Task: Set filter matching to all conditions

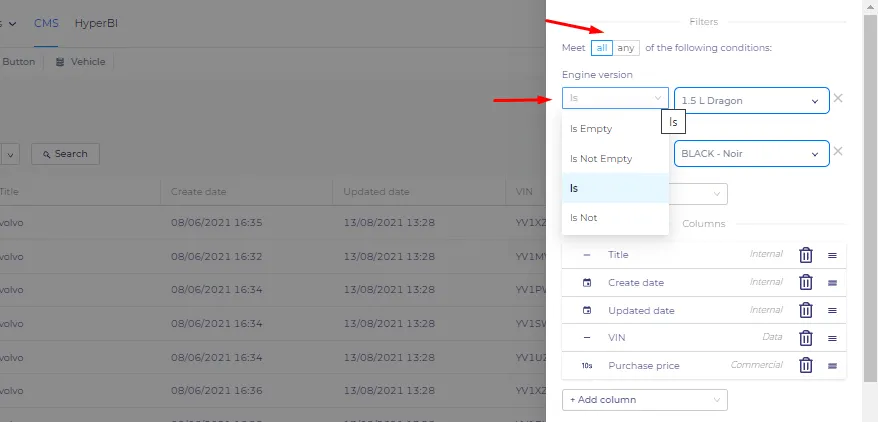Action: pyautogui.click(x=602, y=48)
